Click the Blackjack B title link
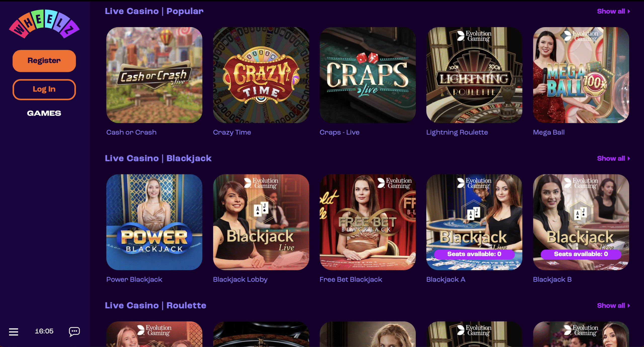The height and width of the screenshot is (347, 644). pyautogui.click(x=552, y=279)
